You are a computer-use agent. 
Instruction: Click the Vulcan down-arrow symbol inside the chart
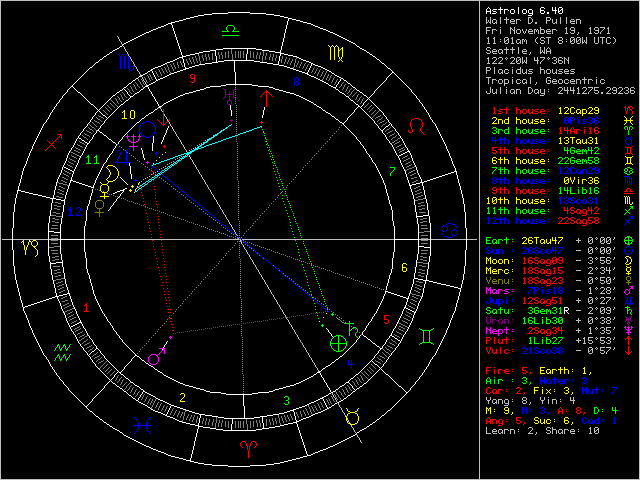click(164, 118)
